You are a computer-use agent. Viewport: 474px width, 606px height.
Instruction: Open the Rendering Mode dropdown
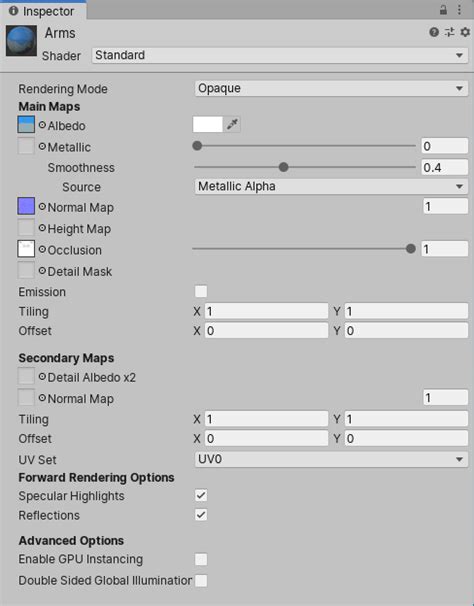[331, 89]
